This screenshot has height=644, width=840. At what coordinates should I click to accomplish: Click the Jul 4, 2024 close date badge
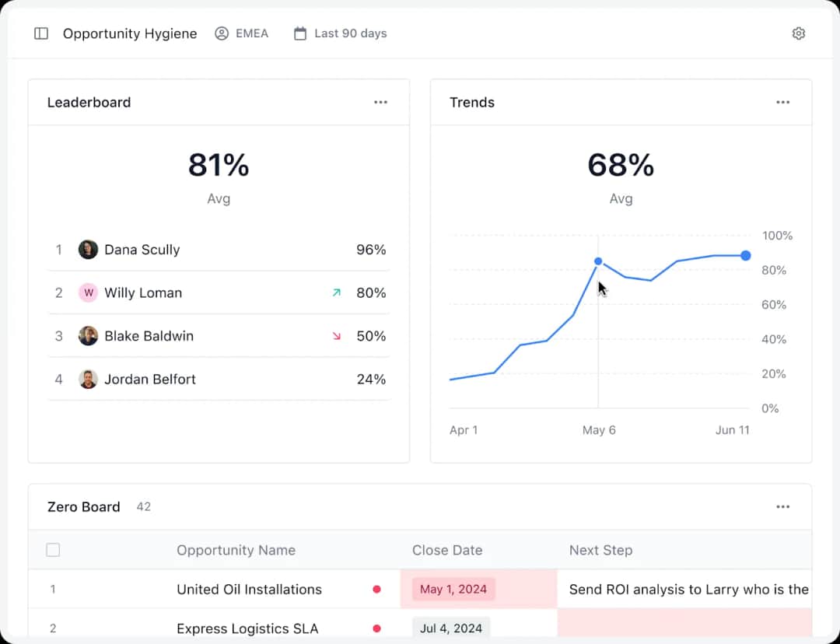(x=450, y=628)
